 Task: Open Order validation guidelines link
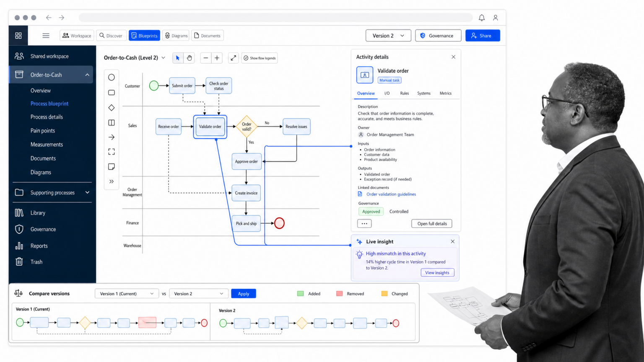(x=391, y=194)
